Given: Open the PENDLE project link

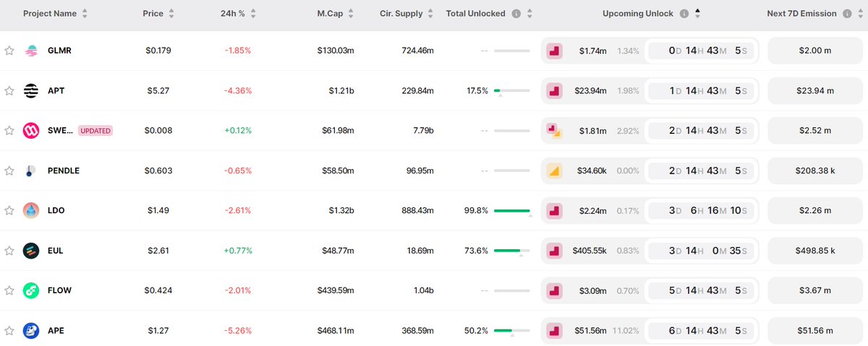Looking at the screenshot, I should click(x=64, y=170).
